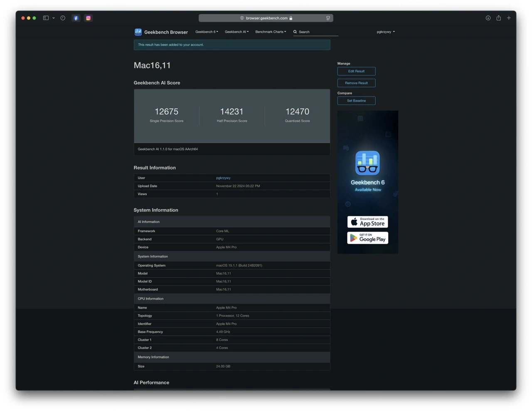Click the upload date November 22 2024 value

coord(238,186)
